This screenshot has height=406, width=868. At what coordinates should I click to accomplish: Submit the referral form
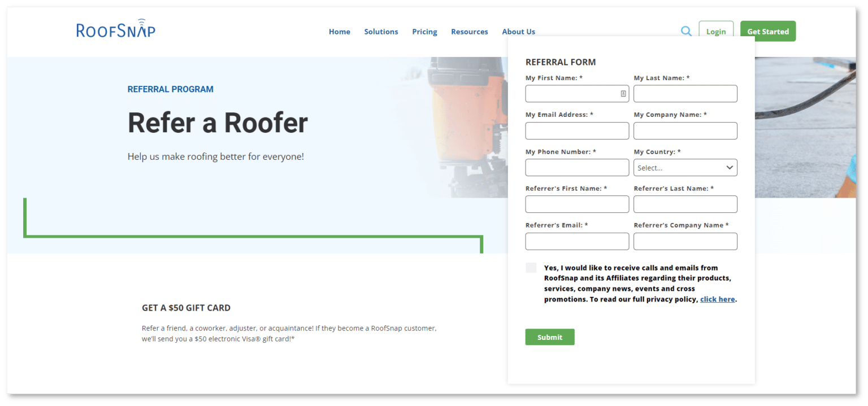(549, 337)
